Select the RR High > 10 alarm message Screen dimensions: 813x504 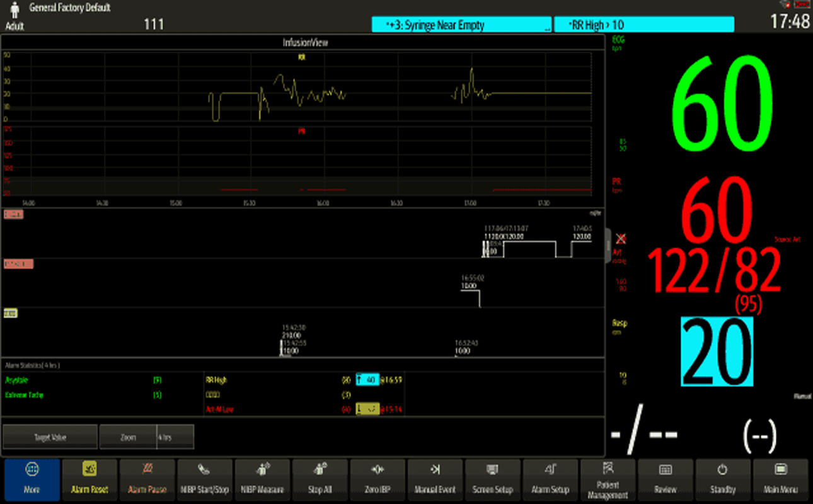(643, 25)
